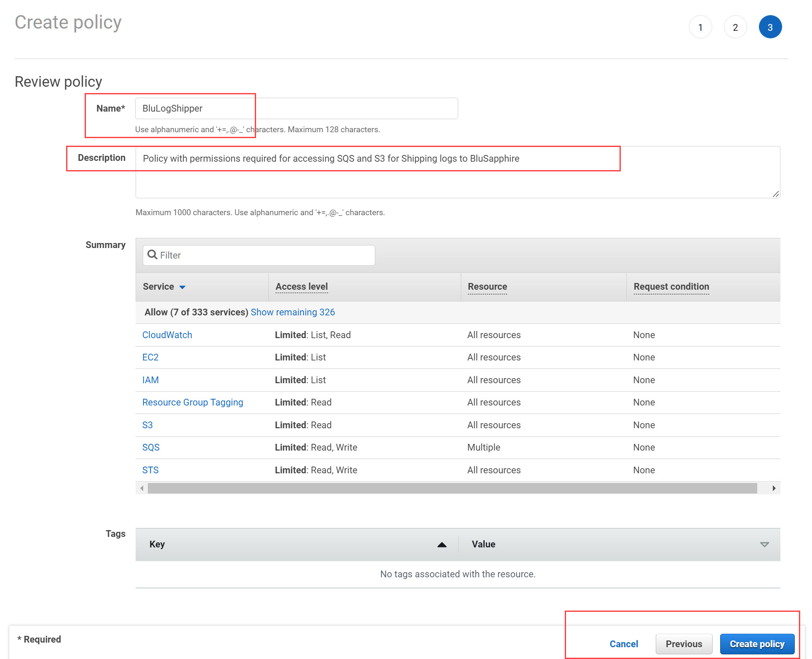Screen dimensions: 812x659
Task: Select 'None' condition in the SQS row
Action: coord(644,447)
